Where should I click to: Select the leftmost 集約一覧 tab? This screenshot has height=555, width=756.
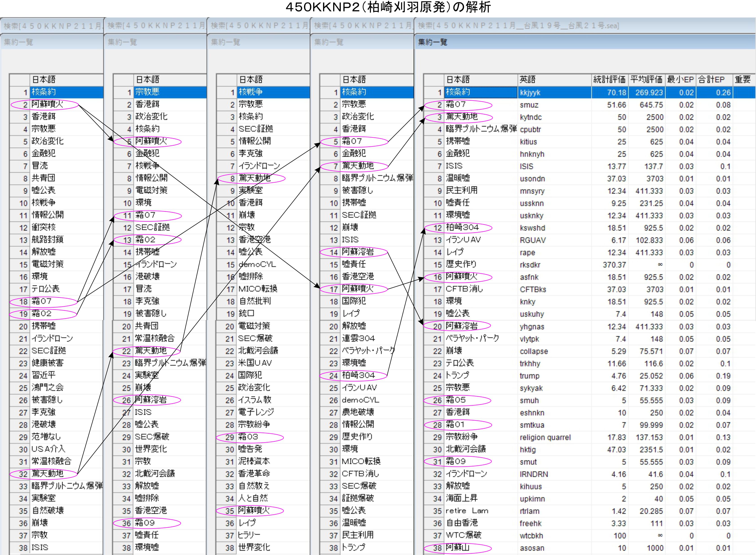click(18, 42)
